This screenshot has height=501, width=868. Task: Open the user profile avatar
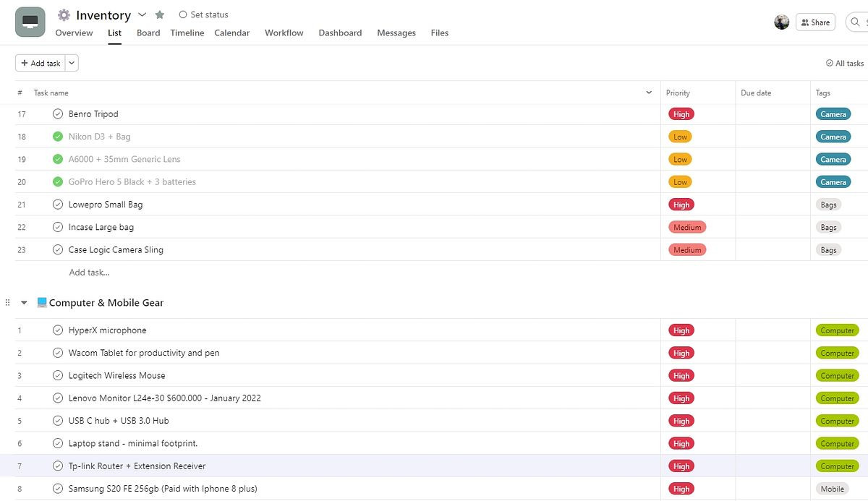[781, 22]
